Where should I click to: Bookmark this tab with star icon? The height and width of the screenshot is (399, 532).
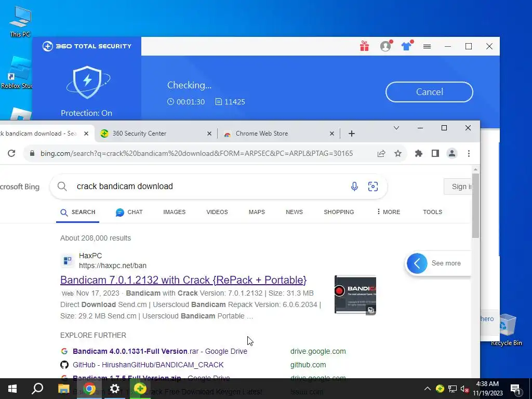click(398, 153)
